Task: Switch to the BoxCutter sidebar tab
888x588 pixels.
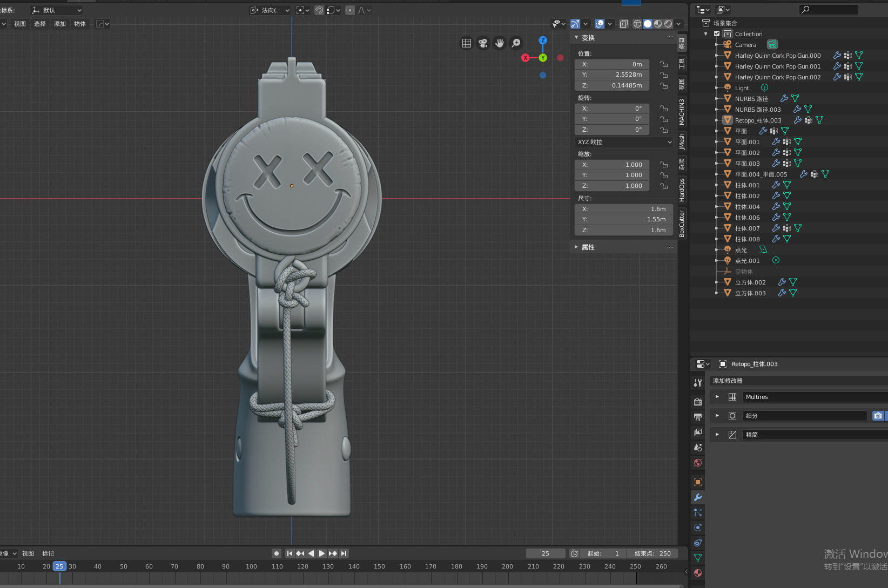Action: 682,224
